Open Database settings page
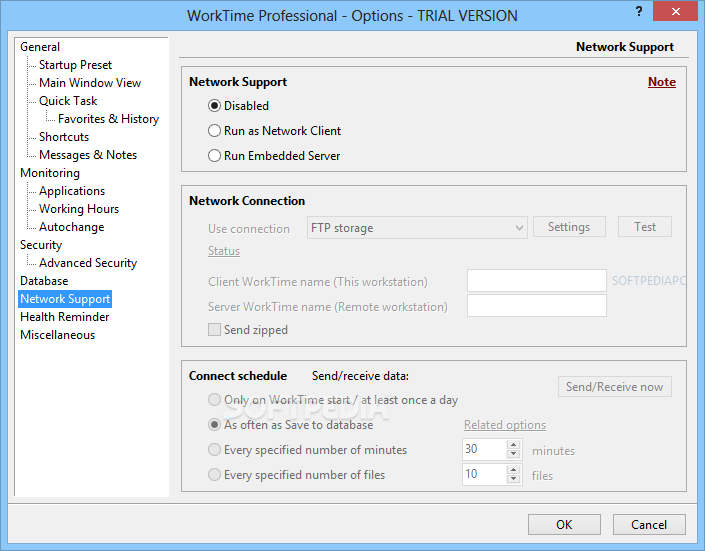Viewport: 705px width, 551px height. [x=44, y=281]
